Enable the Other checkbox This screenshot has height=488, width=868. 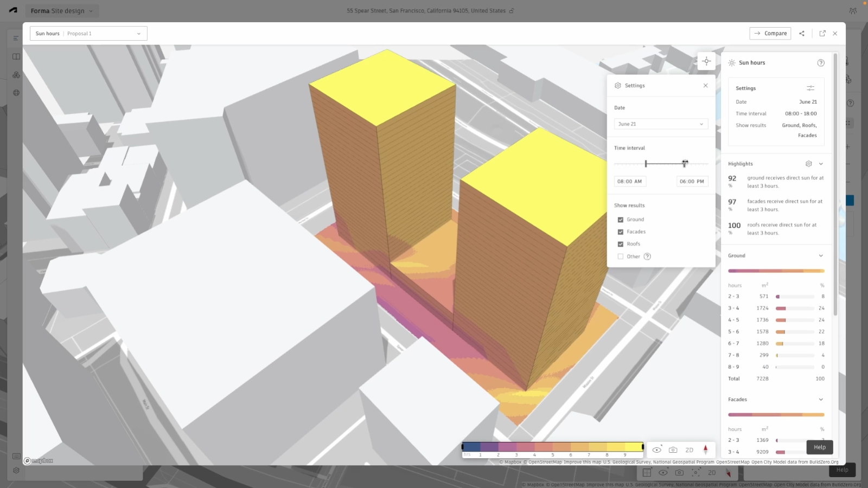pos(621,256)
